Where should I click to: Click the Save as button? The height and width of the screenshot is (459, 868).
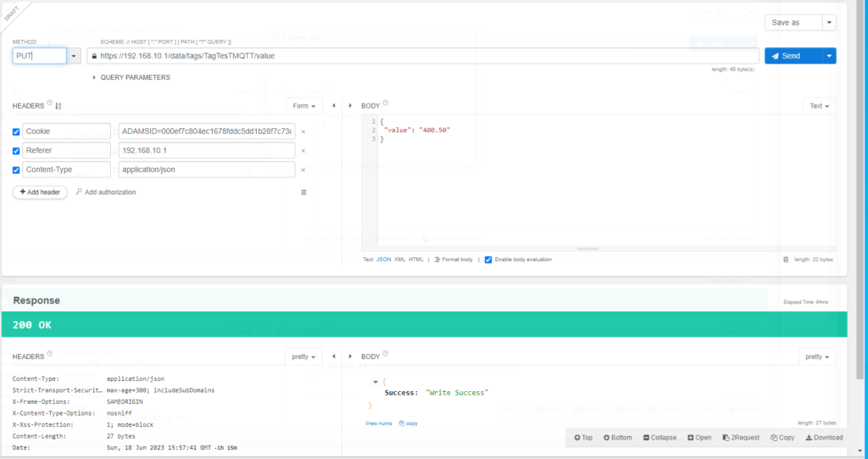(x=793, y=22)
